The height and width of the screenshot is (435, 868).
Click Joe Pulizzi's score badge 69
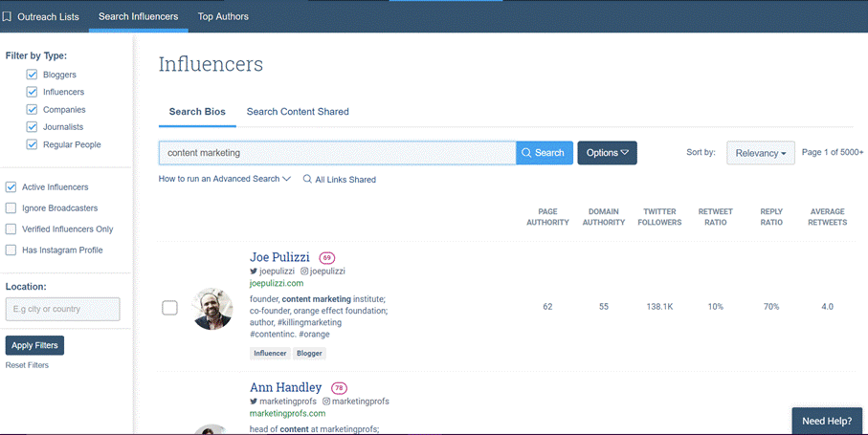[327, 258]
